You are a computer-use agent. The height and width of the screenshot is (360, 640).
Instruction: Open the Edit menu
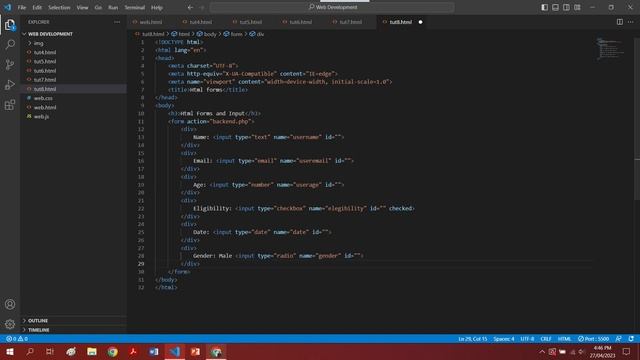(x=37, y=7)
